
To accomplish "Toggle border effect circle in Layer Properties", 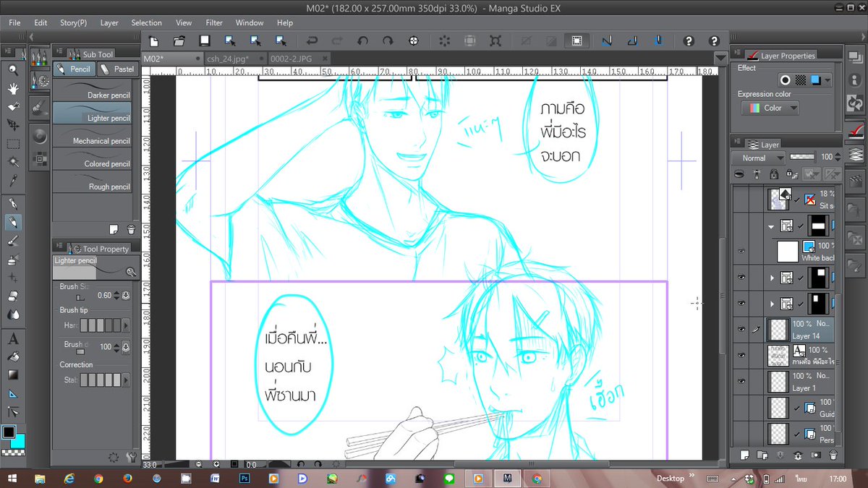I will 785,80.
